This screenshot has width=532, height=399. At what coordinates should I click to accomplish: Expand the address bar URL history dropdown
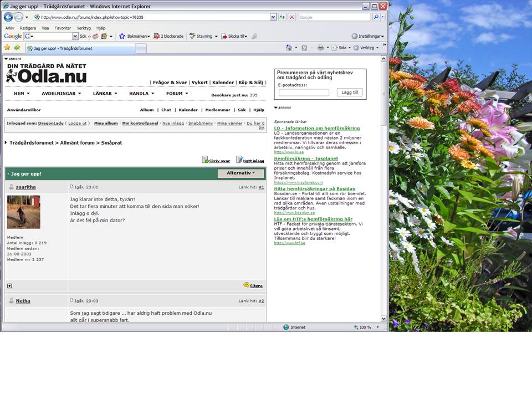[x=273, y=17]
